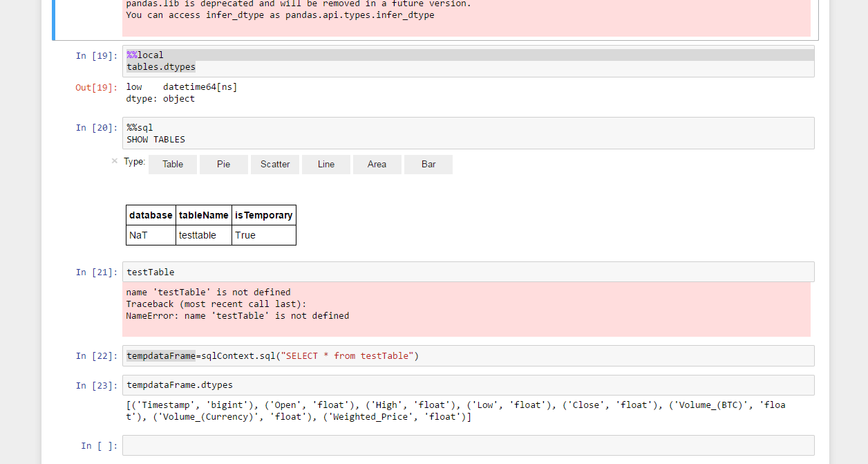
Task: Click the isTemporary column header
Action: coord(263,215)
